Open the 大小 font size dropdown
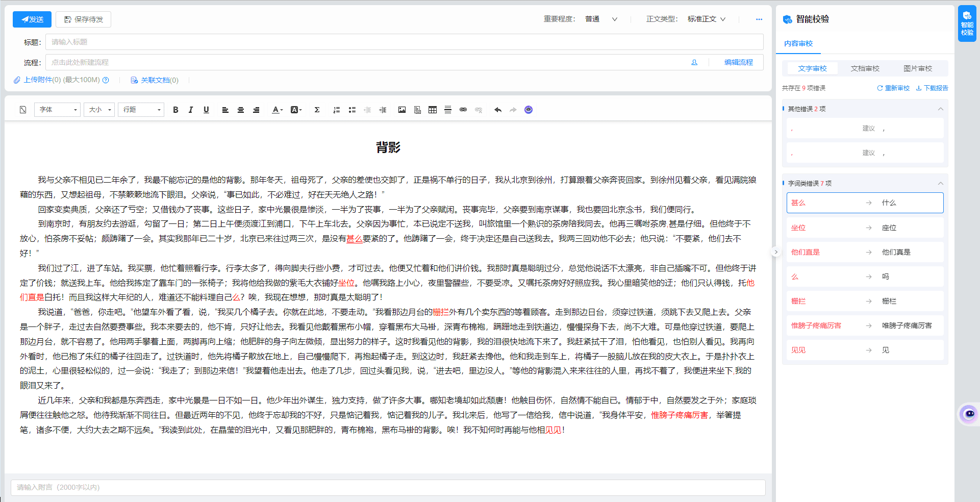The image size is (980, 502). (x=99, y=110)
